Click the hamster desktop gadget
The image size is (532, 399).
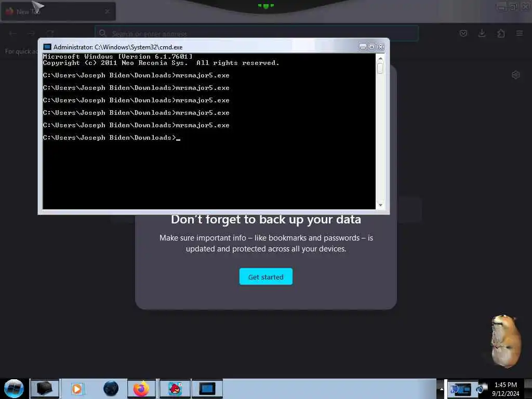(x=506, y=341)
